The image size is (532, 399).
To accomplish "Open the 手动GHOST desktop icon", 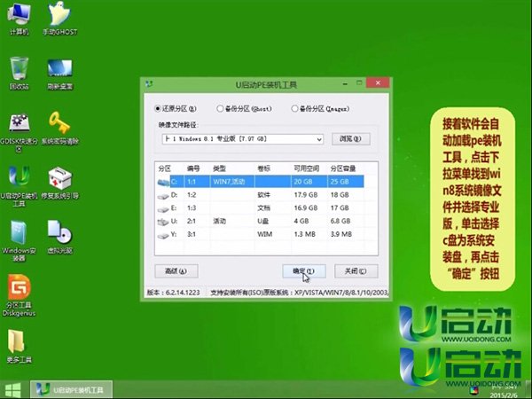I will tap(59, 19).
